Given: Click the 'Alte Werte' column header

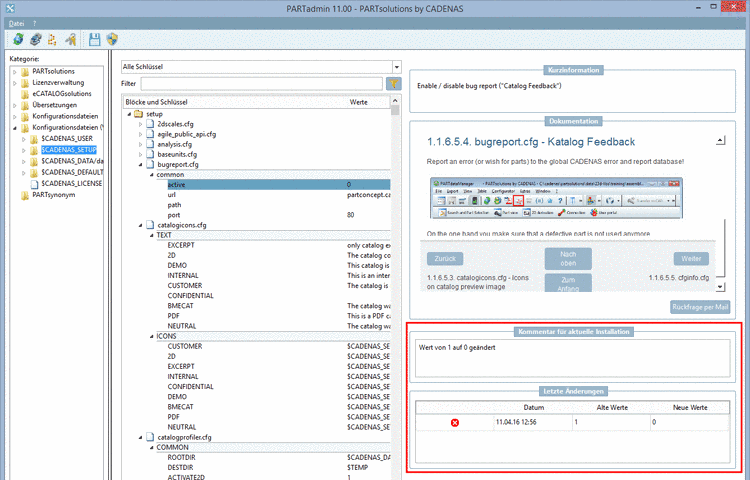Looking at the screenshot, I should (611, 407).
